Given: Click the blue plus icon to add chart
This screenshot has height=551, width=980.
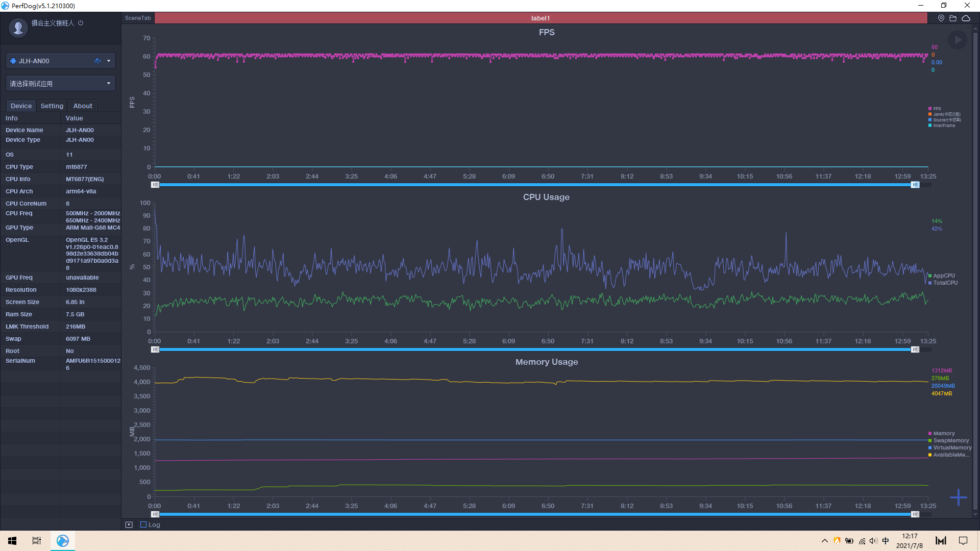Looking at the screenshot, I should click(x=959, y=497).
